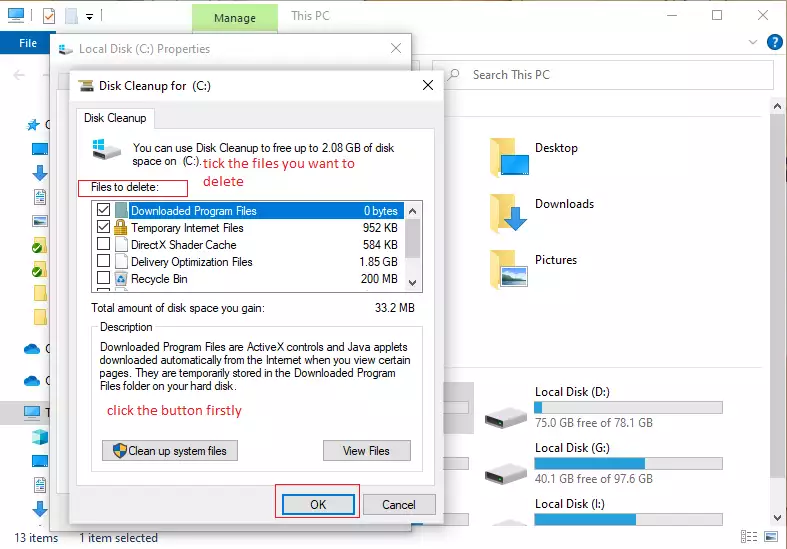
Task: Select the Recycle Bin list entry
Action: click(x=249, y=279)
